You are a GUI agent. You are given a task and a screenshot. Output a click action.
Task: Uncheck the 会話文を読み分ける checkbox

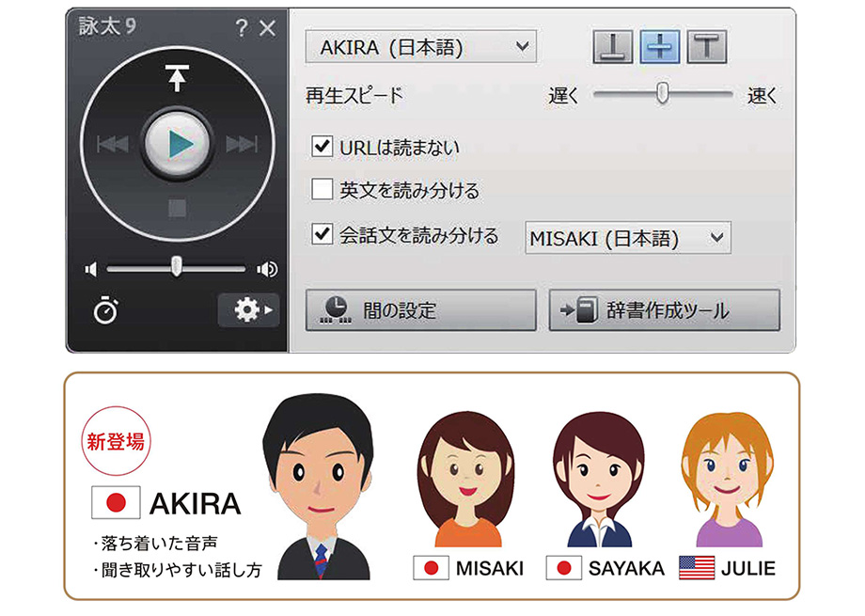pos(322,234)
